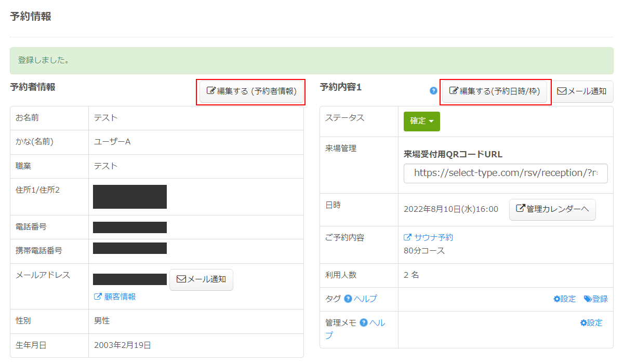
Task: Click the question-mark icon next to 管理メモ
Action: [364, 323]
